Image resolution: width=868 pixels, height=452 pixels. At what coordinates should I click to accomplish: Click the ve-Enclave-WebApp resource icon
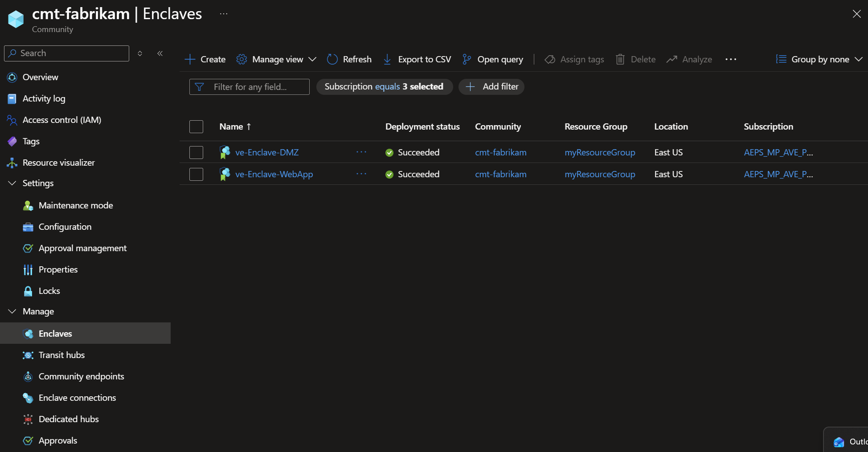[x=225, y=174]
